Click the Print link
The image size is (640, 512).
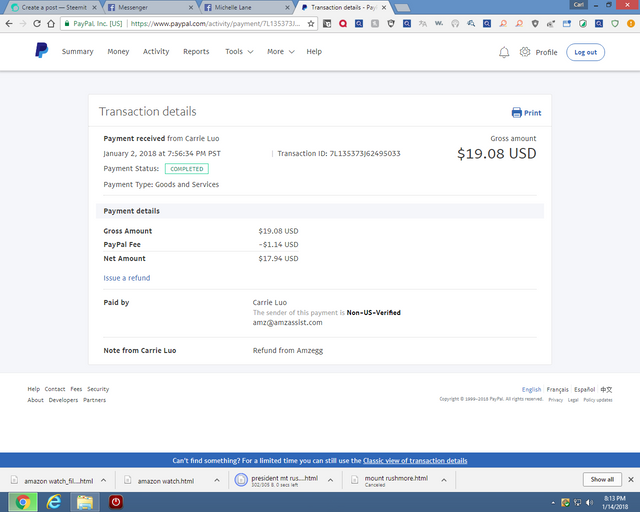[x=533, y=113]
